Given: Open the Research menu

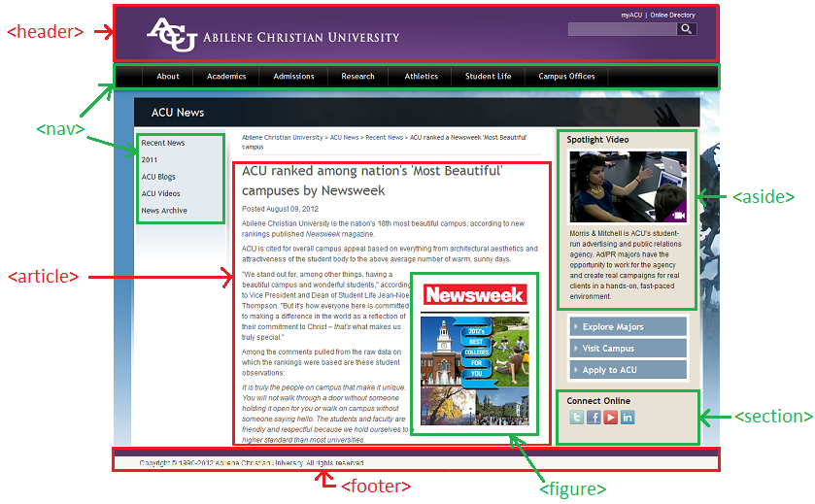Looking at the screenshot, I should (357, 77).
